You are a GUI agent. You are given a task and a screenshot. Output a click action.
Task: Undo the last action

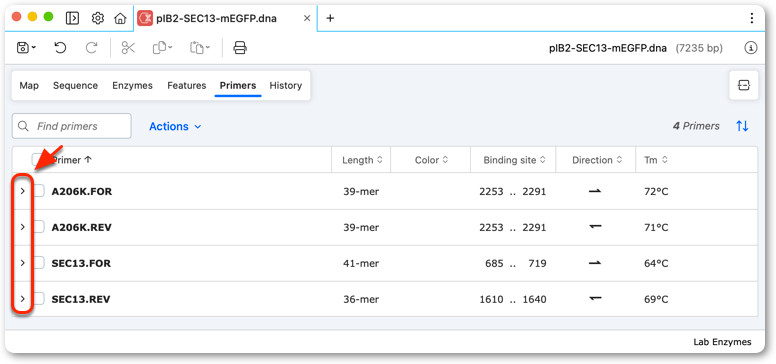pyautogui.click(x=60, y=48)
